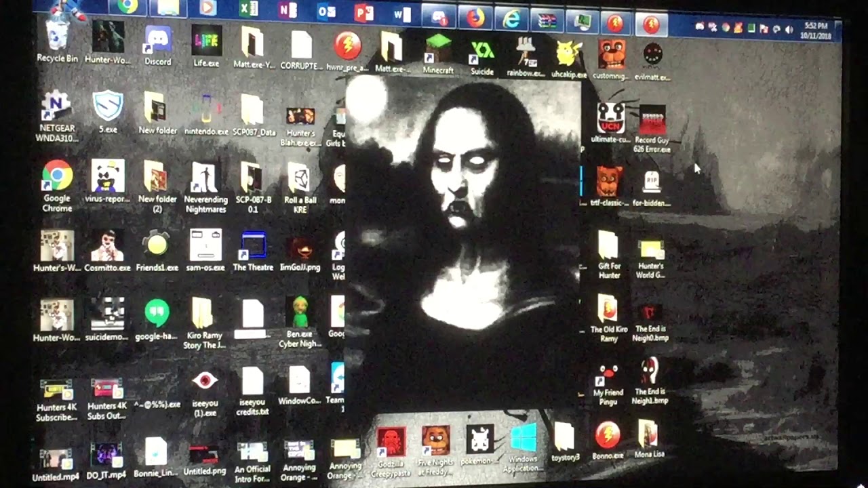This screenshot has width=868, height=488.
Task: Open the ultimate-cu... UCN icon
Action: click(610, 123)
